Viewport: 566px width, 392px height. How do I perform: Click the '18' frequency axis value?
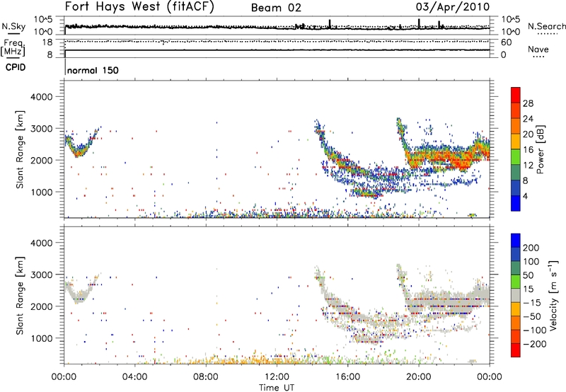(47, 42)
